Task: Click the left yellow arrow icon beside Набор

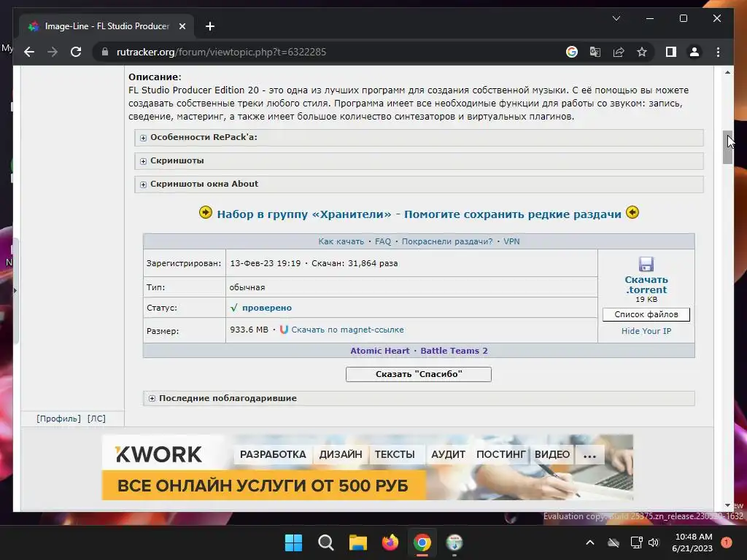Action: pyautogui.click(x=205, y=212)
